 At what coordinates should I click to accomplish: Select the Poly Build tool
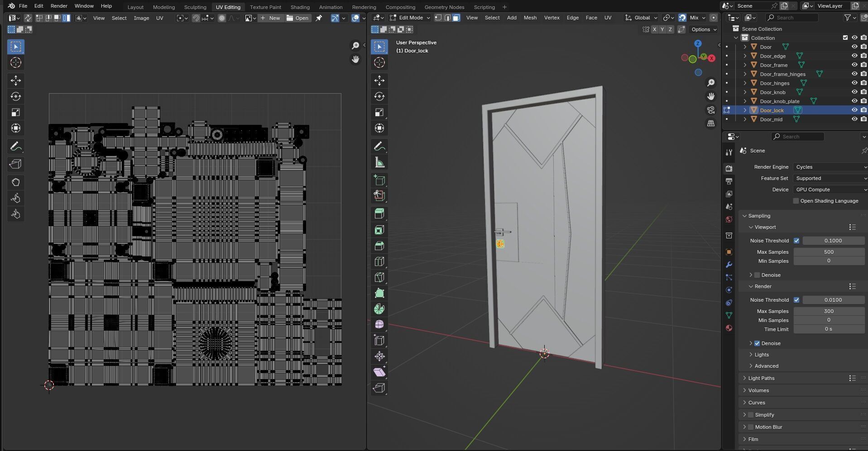[x=379, y=293]
